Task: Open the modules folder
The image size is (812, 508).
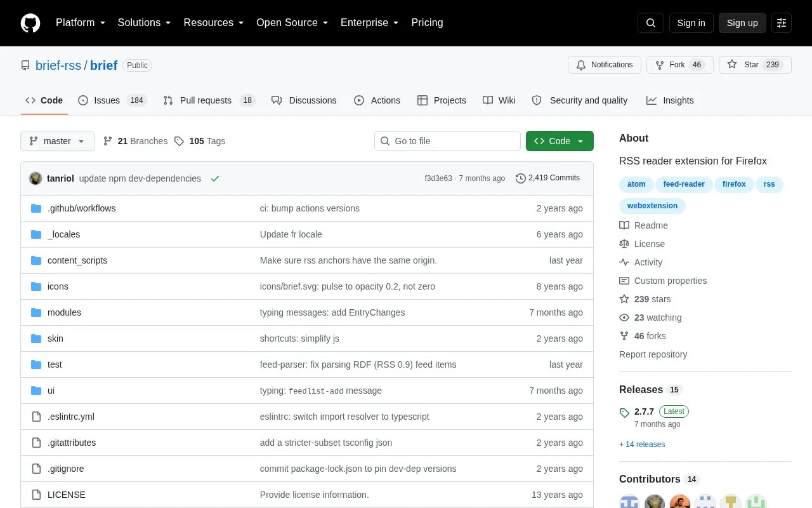Action: pyautogui.click(x=64, y=312)
